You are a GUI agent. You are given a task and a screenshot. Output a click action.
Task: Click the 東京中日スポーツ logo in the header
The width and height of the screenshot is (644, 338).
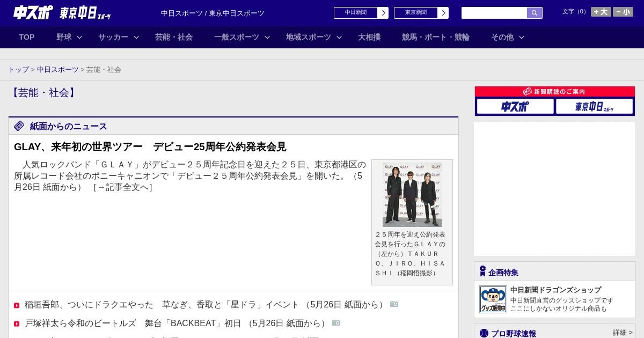85,13
